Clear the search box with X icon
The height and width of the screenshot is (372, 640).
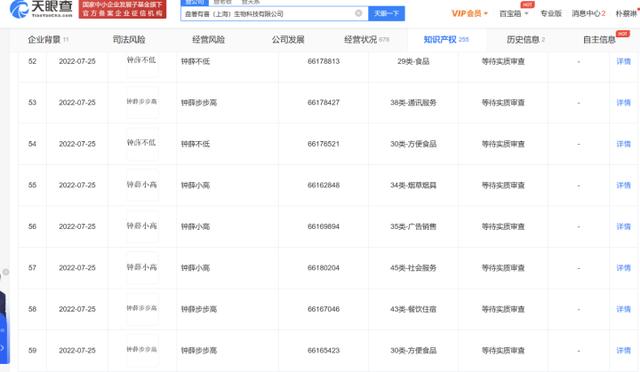[x=358, y=13]
